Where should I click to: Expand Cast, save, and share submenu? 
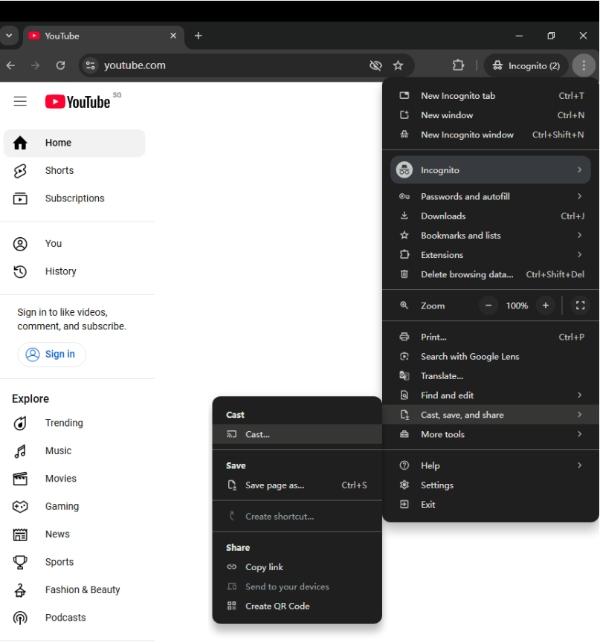(490, 415)
